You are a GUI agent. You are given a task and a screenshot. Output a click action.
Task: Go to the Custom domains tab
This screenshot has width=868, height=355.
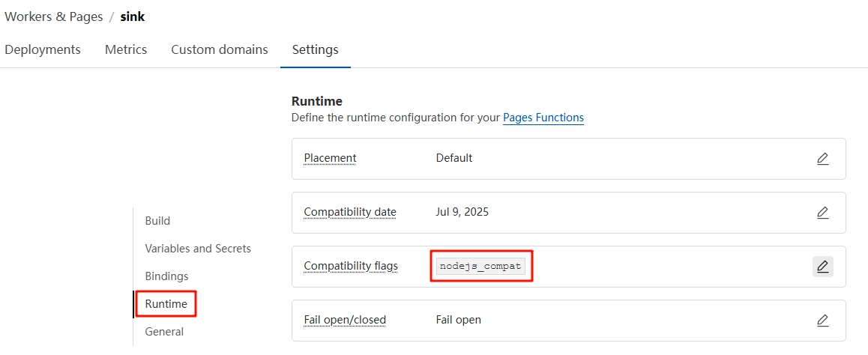(x=219, y=49)
